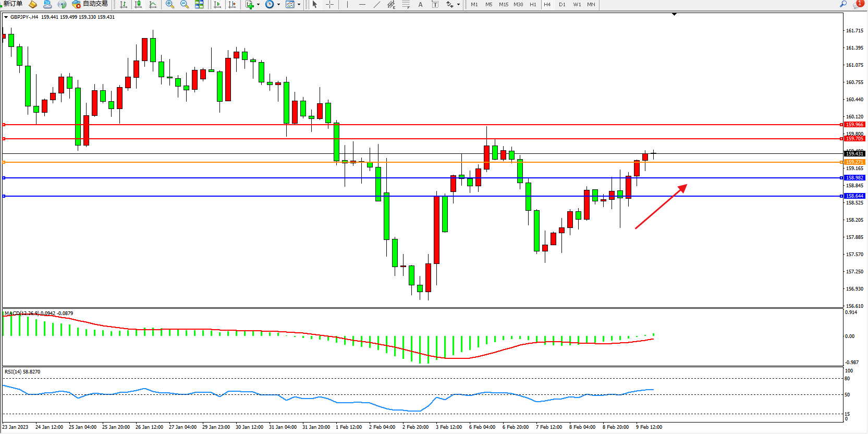The image size is (868, 434).
Task: Toggle 自动交易 auto trading
Action: [x=90, y=4]
